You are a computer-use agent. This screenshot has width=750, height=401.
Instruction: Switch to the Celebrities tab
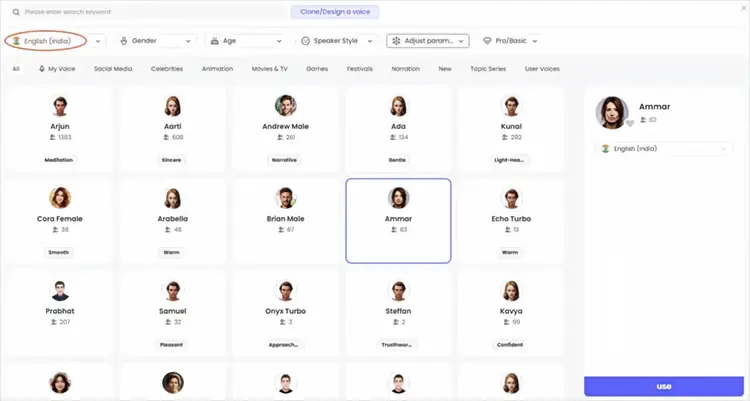(167, 69)
